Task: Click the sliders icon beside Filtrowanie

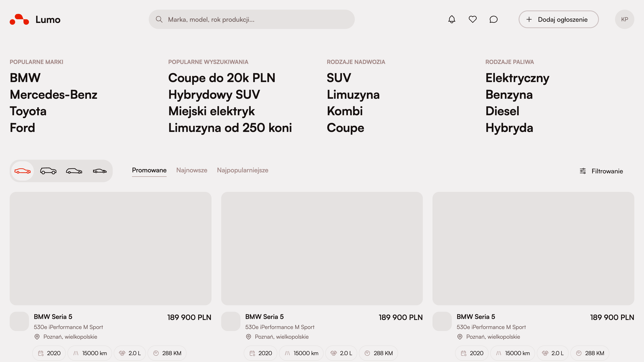Action: [583, 171]
